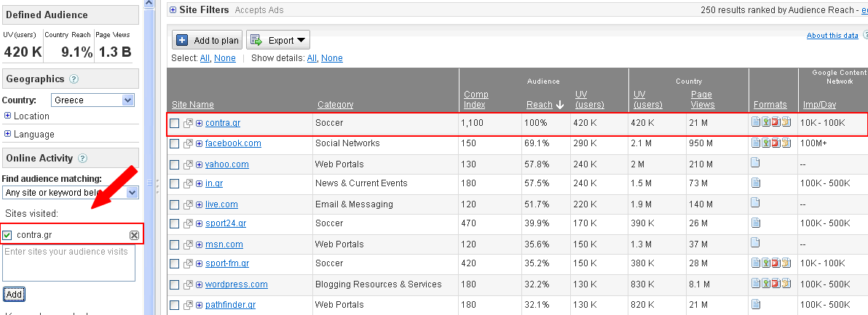Open yahoo.com in a new window icon

click(188, 164)
